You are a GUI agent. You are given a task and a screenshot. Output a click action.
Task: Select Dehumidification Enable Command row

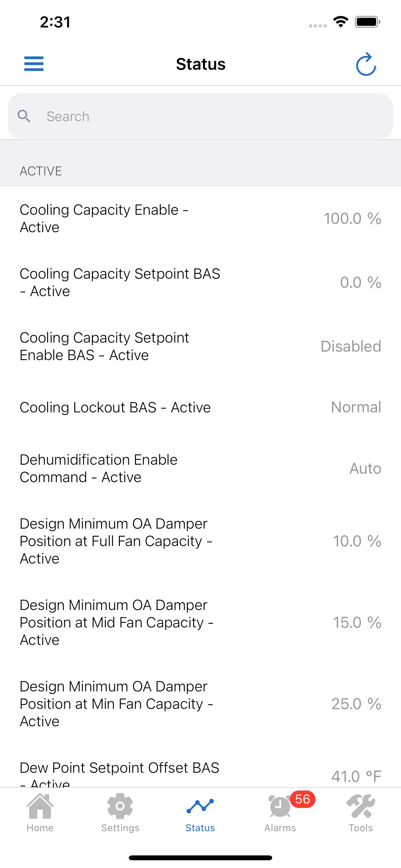click(200, 468)
